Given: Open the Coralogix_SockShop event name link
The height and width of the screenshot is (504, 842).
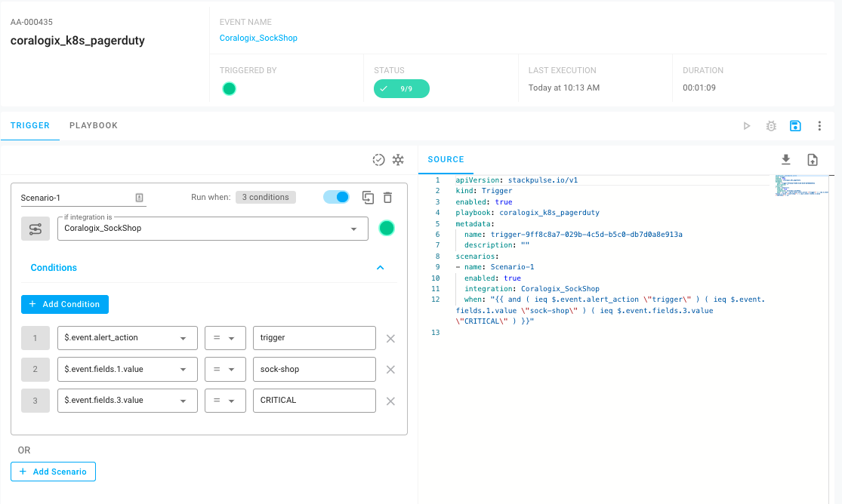Looking at the screenshot, I should point(258,38).
